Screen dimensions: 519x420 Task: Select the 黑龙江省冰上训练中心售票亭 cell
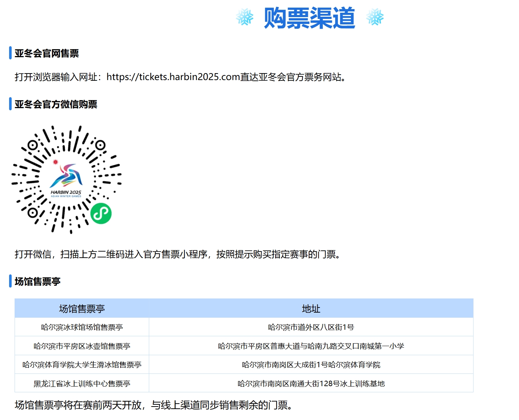82,383
